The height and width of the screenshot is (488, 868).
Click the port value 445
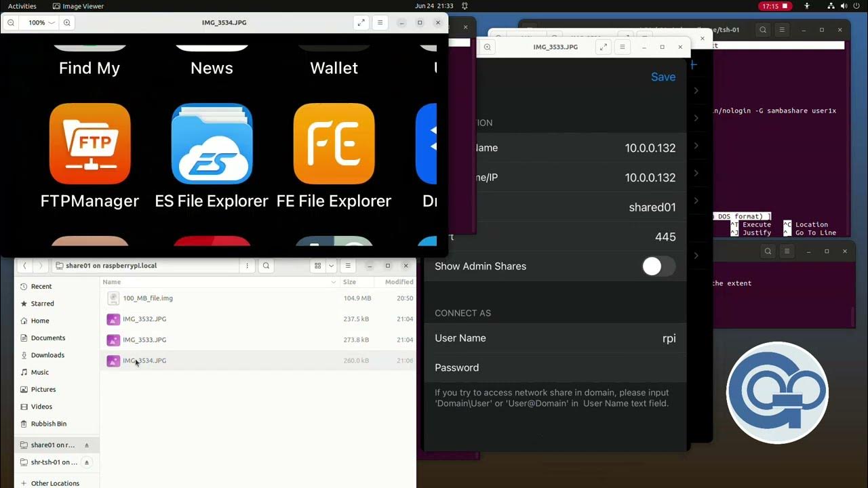pos(665,237)
